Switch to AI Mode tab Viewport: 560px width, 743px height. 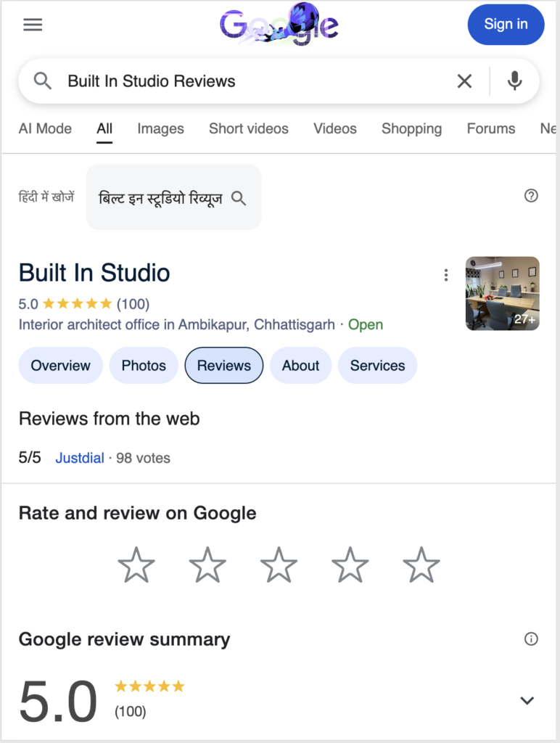45,129
